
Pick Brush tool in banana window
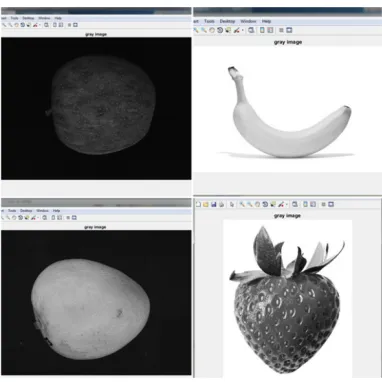[x=237, y=30]
